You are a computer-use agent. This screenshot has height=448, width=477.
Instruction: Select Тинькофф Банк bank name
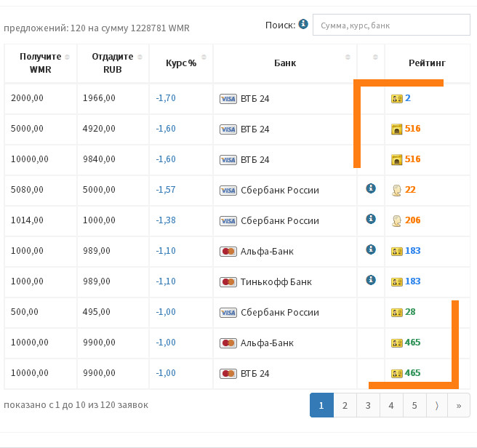coord(276,282)
